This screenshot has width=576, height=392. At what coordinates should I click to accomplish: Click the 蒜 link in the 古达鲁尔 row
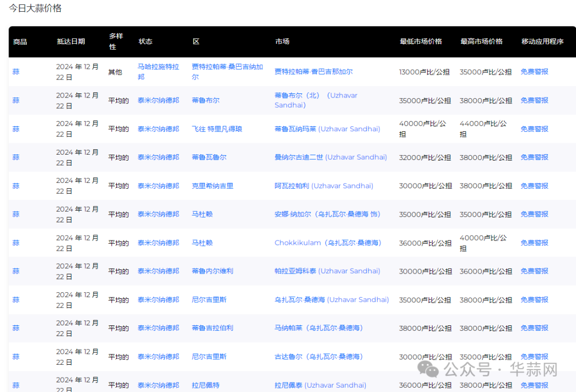pyautogui.click(x=16, y=357)
